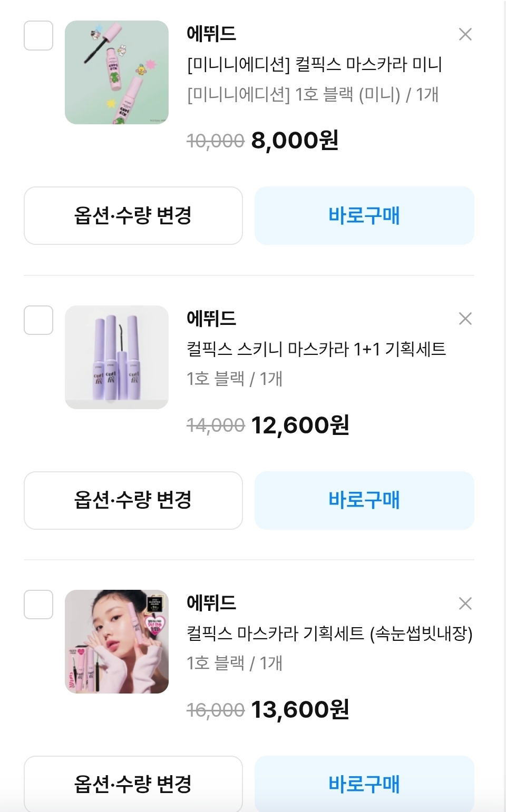
Task: Open the [미니니에디션] 컬픽스 마스카라 미니 title
Action: click(x=314, y=64)
